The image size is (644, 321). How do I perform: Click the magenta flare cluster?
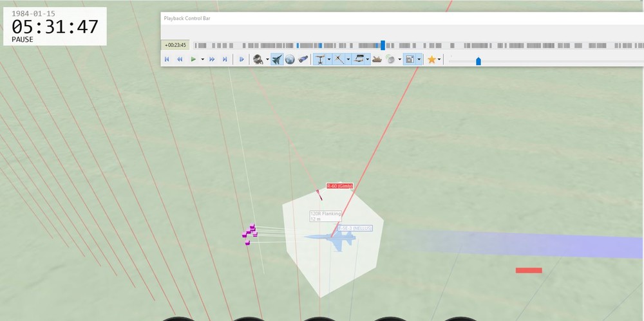250,234
